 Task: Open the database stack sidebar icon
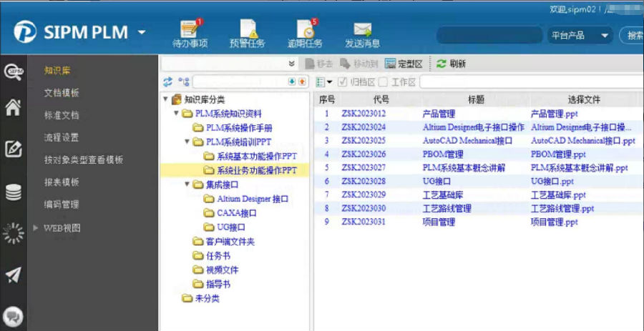[13, 192]
